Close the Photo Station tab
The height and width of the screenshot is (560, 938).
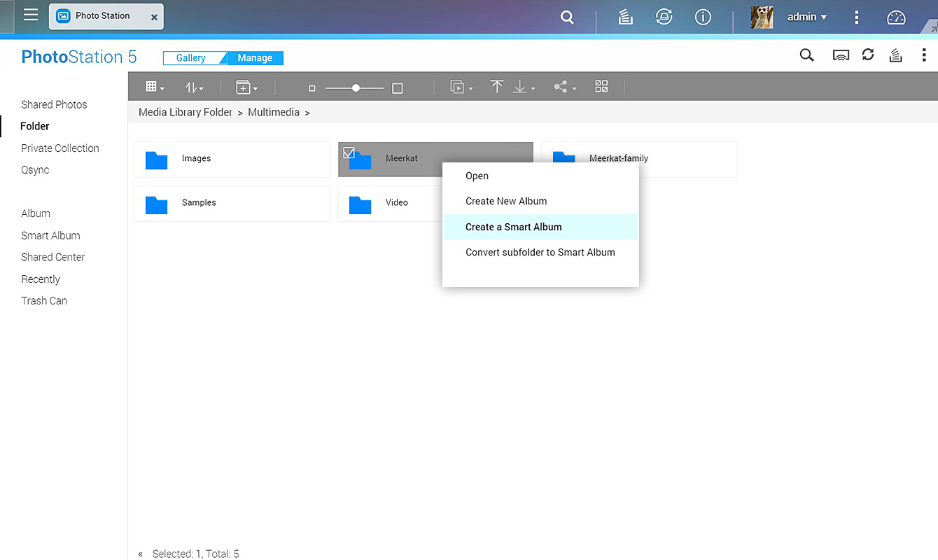154,17
